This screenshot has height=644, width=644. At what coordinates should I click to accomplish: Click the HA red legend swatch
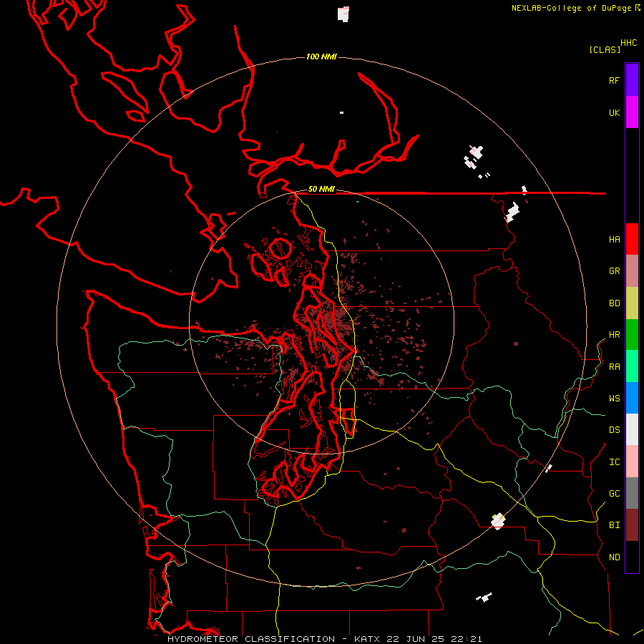tap(632, 239)
